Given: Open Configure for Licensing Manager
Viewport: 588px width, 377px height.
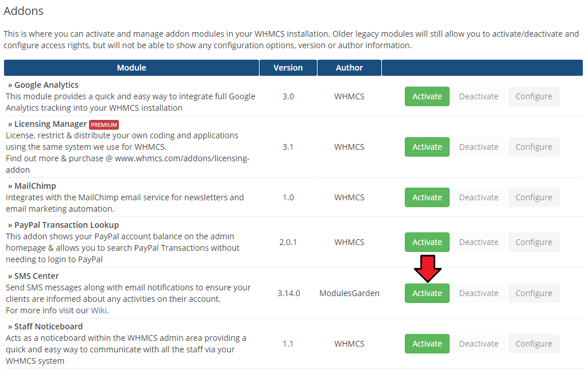Looking at the screenshot, I should [533, 147].
